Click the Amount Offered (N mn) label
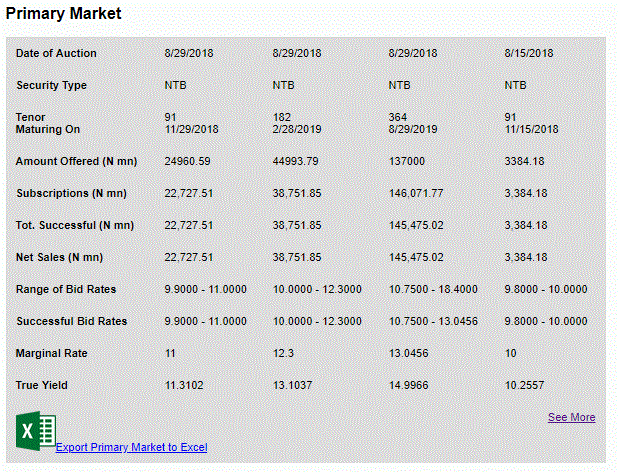 click(76, 161)
